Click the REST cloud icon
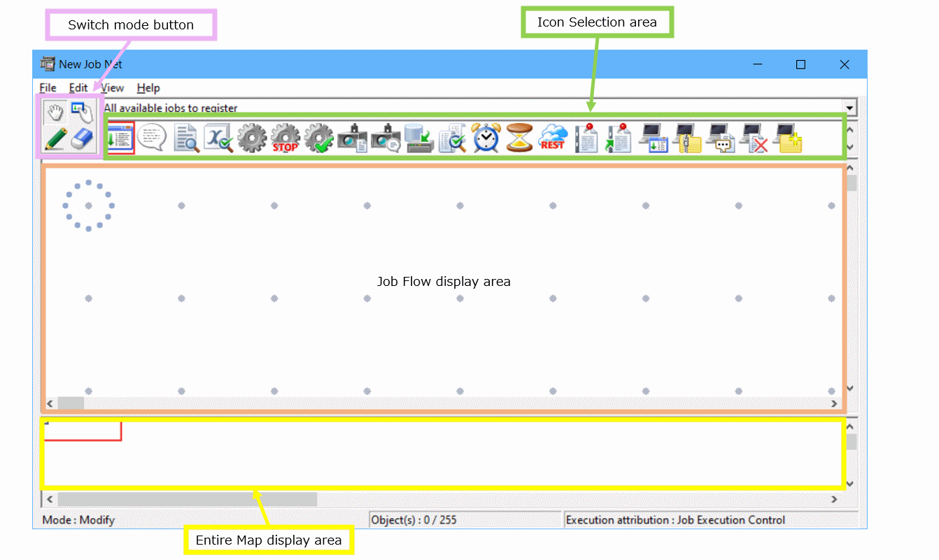 coord(552,138)
